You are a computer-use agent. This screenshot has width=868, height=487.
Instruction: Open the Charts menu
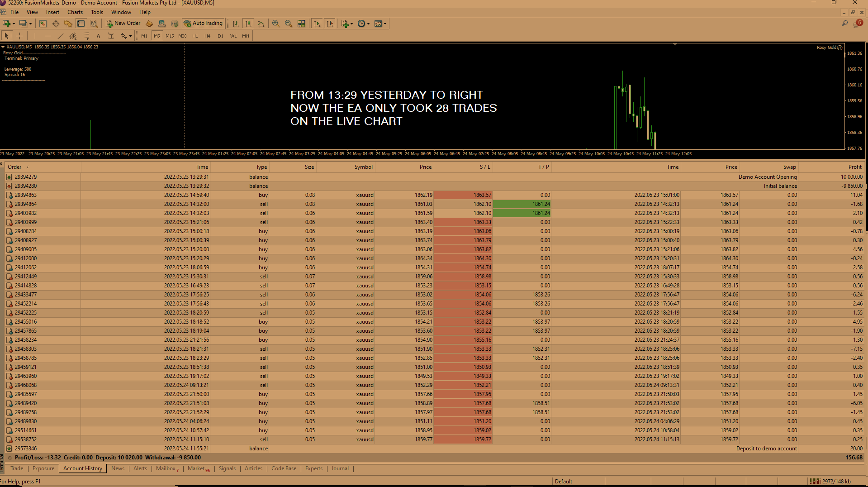point(75,12)
